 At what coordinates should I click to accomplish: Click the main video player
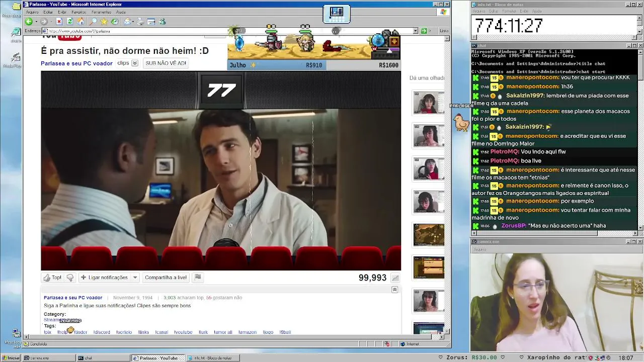221,170
